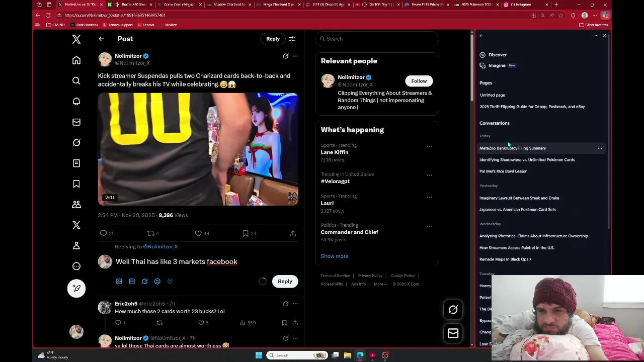Open Messages envelope in X sidebar
644x362 pixels.
76,122
